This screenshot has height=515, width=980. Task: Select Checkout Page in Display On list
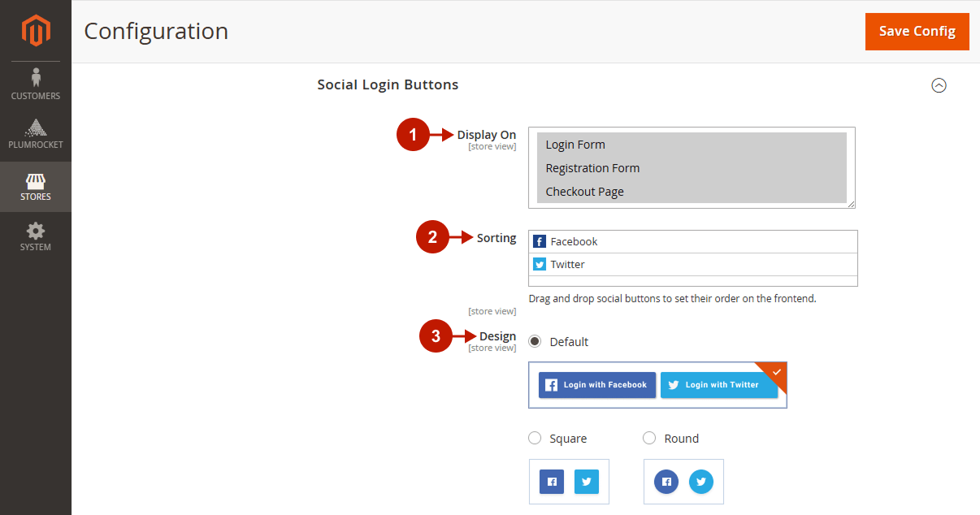pos(692,192)
